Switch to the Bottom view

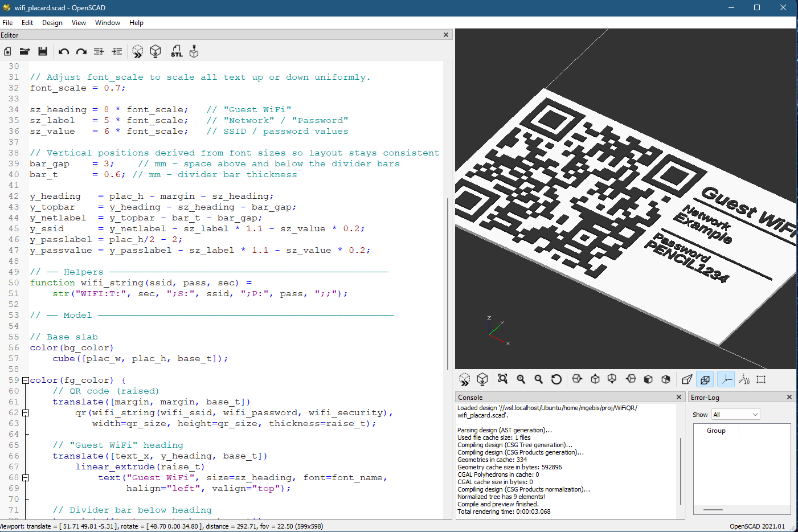tap(612, 379)
